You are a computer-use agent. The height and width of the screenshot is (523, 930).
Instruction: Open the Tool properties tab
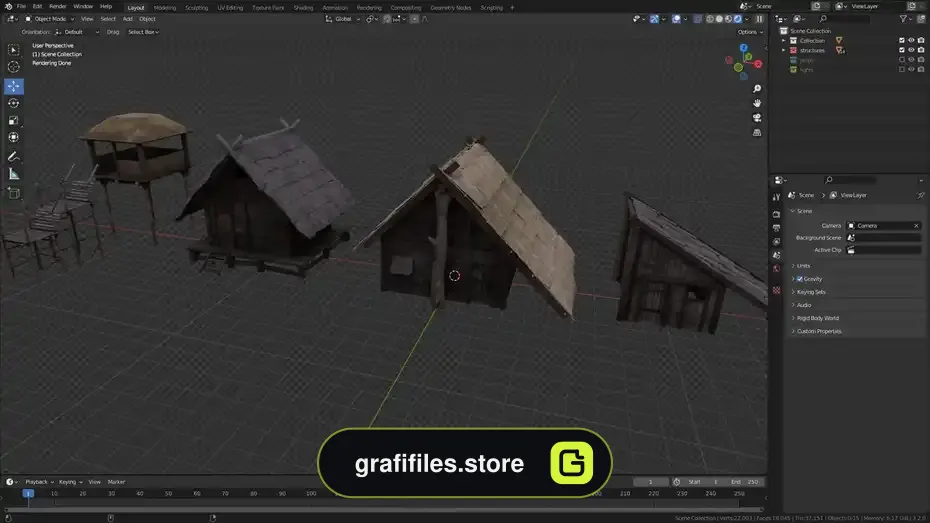[x=776, y=197]
